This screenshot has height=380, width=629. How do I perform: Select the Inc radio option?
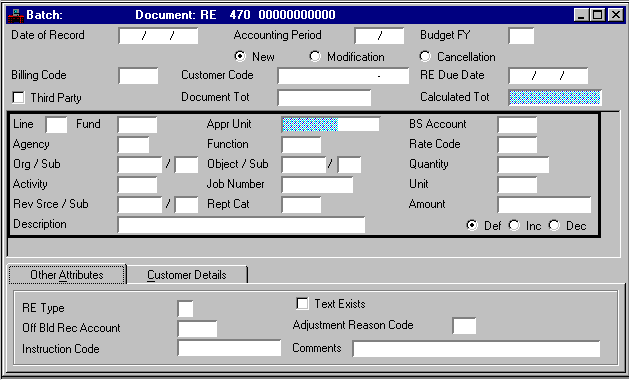coord(514,225)
